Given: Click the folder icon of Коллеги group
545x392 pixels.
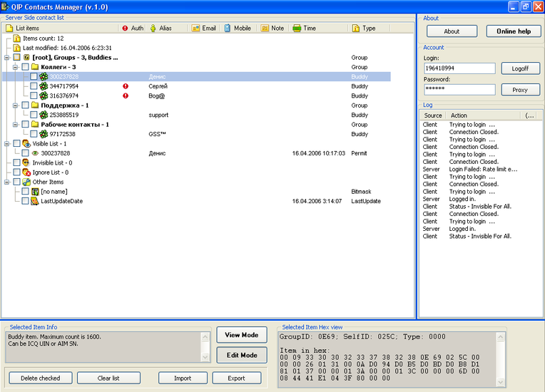Looking at the screenshot, I should 35,67.
